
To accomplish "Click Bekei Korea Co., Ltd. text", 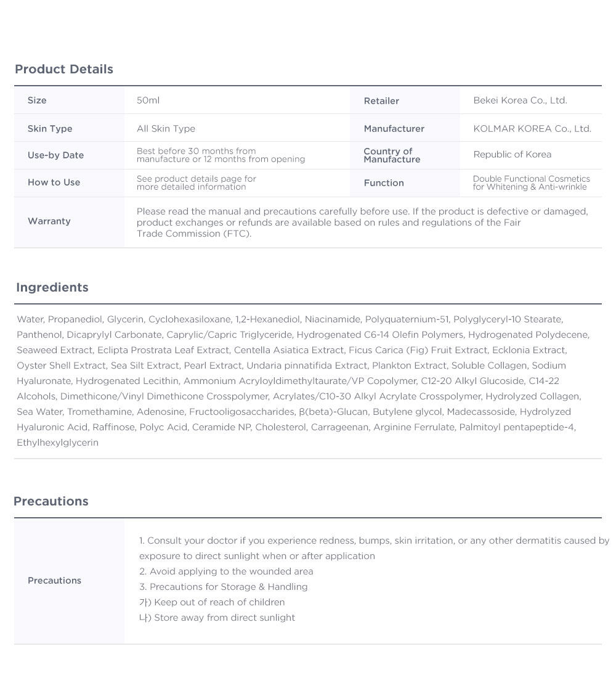I will click(x=520, y=100).
